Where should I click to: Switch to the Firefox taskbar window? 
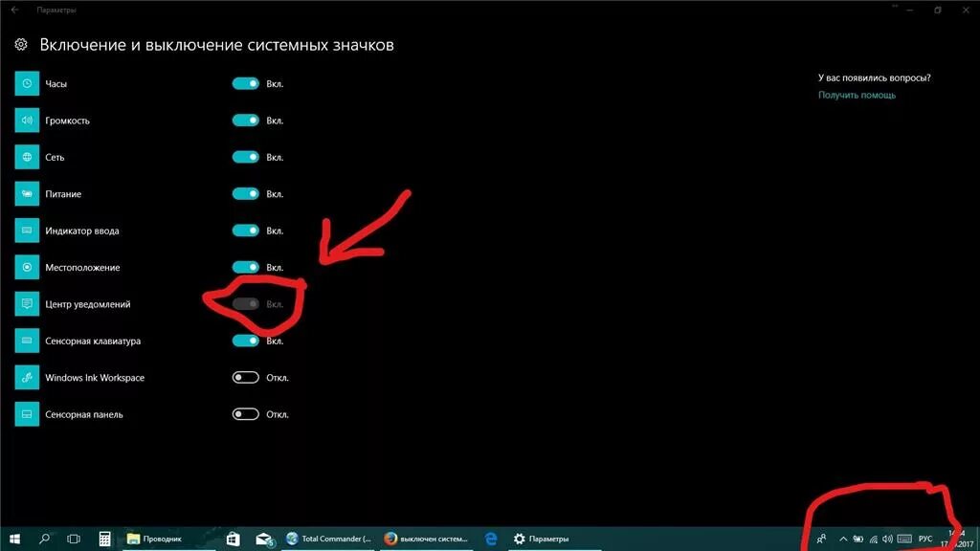[x=426, y=539]
